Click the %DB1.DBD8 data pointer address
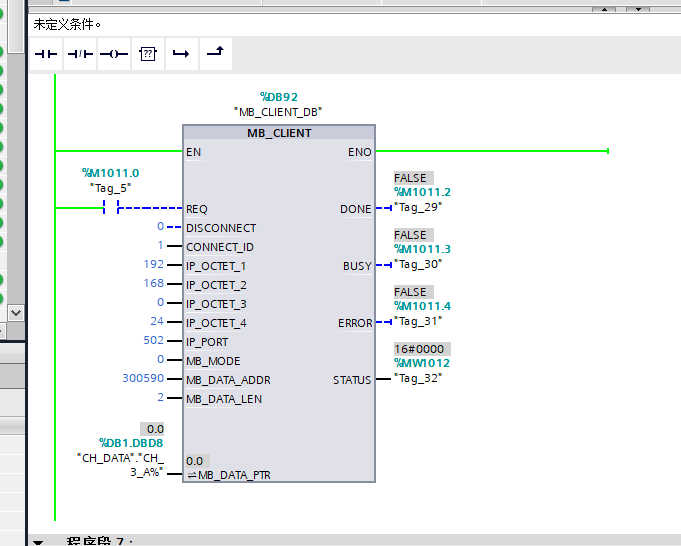Viewport: 681px width, 546px height. pyautogui.click(x=131, y=442)
